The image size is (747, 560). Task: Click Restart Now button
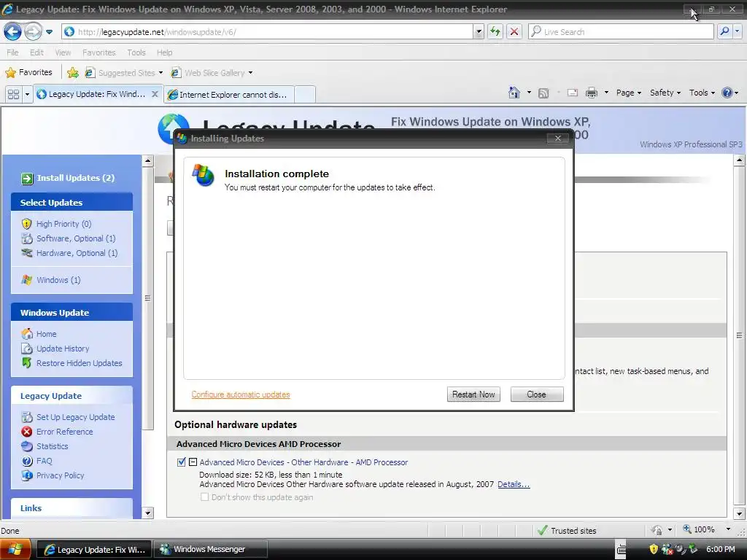(473, 394)
